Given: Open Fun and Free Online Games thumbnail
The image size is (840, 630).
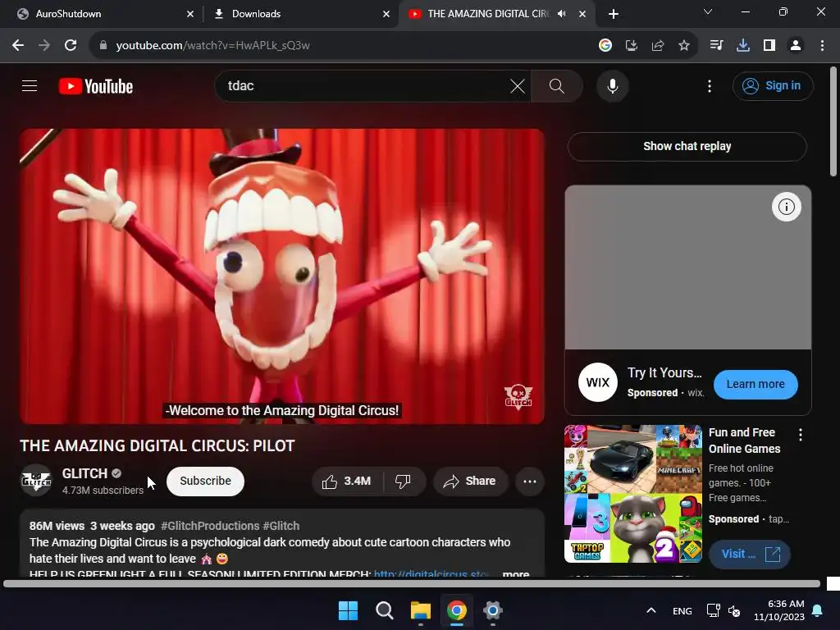Looking at the screenshot, I should click(x=633, y=494).
